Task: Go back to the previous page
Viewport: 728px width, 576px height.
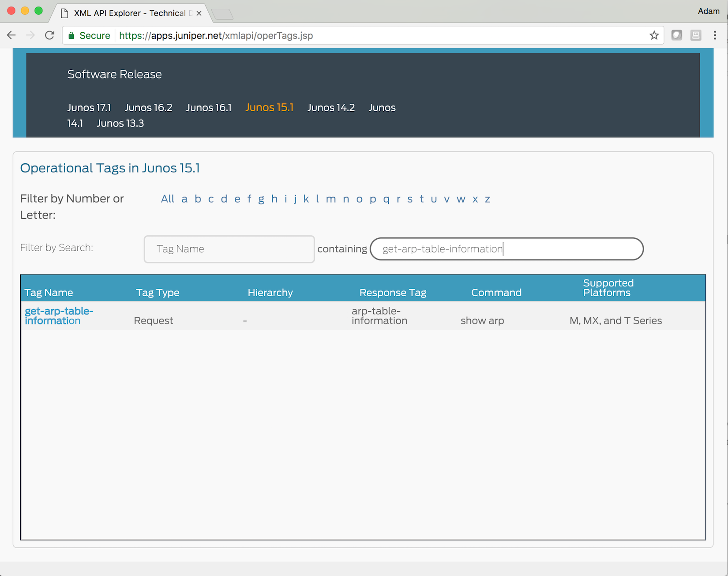Action: [11, 35]
